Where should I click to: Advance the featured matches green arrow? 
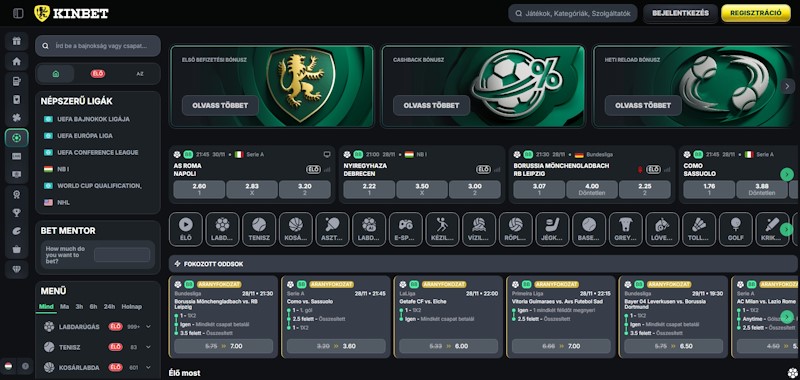pyautogui.click(x=787, y=174)
